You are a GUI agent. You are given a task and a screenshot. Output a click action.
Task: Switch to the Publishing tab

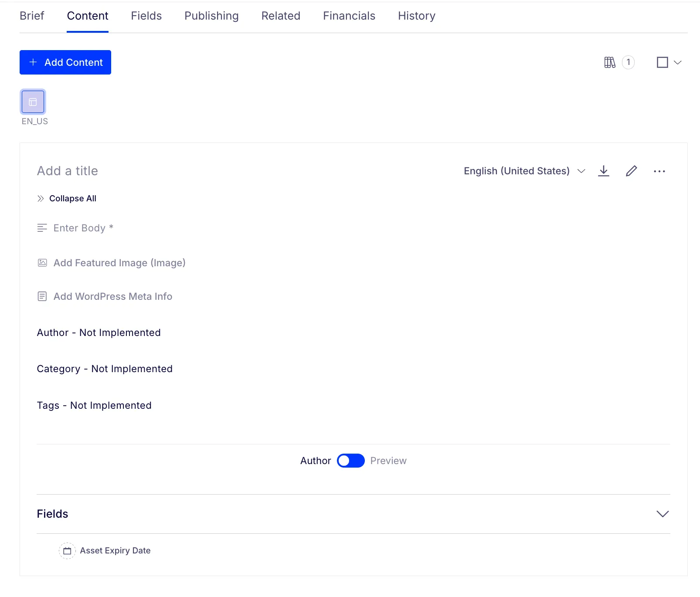point(211,16)
